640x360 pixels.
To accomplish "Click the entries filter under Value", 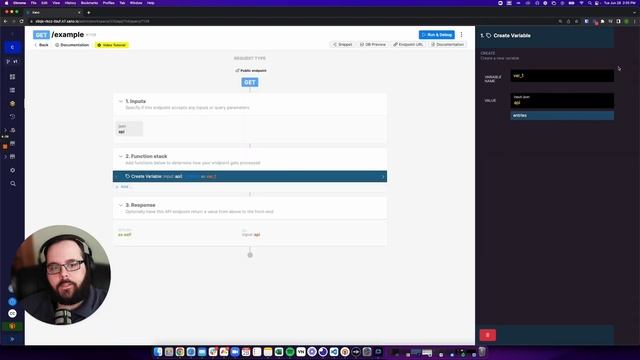I will [562, 116].
